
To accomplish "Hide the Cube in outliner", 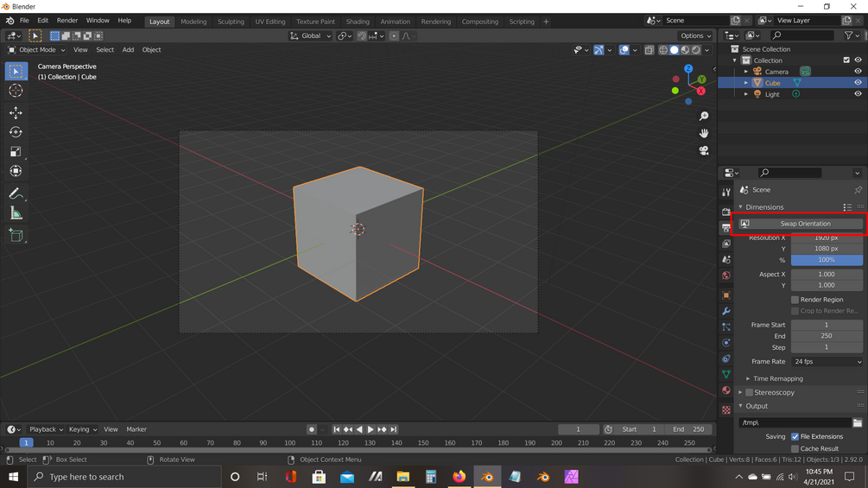I will pyautogui.click(x=858, y=82).
